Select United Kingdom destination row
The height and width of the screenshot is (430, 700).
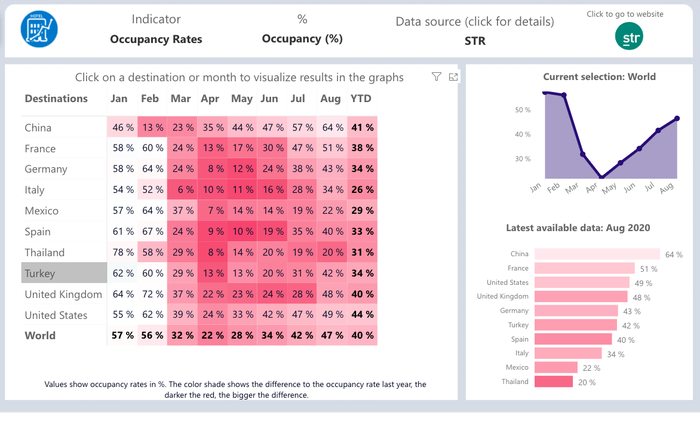pos(64,294)
